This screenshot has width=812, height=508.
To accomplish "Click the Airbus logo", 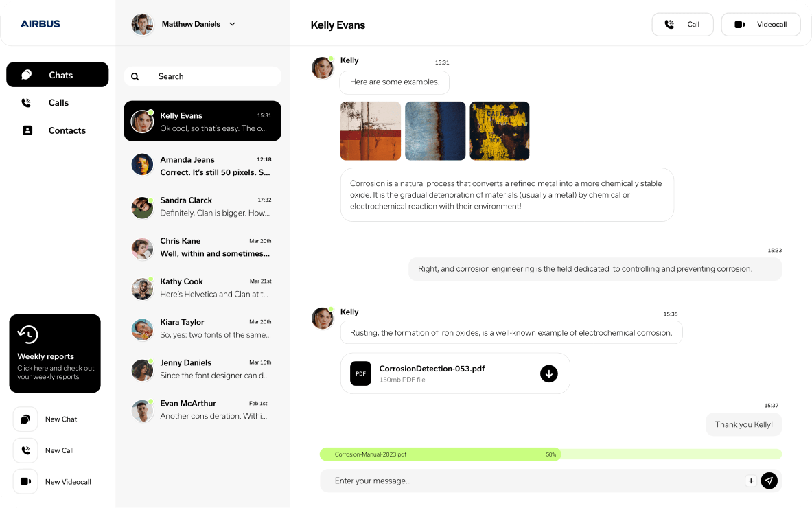I will click(x=40, y=24).
